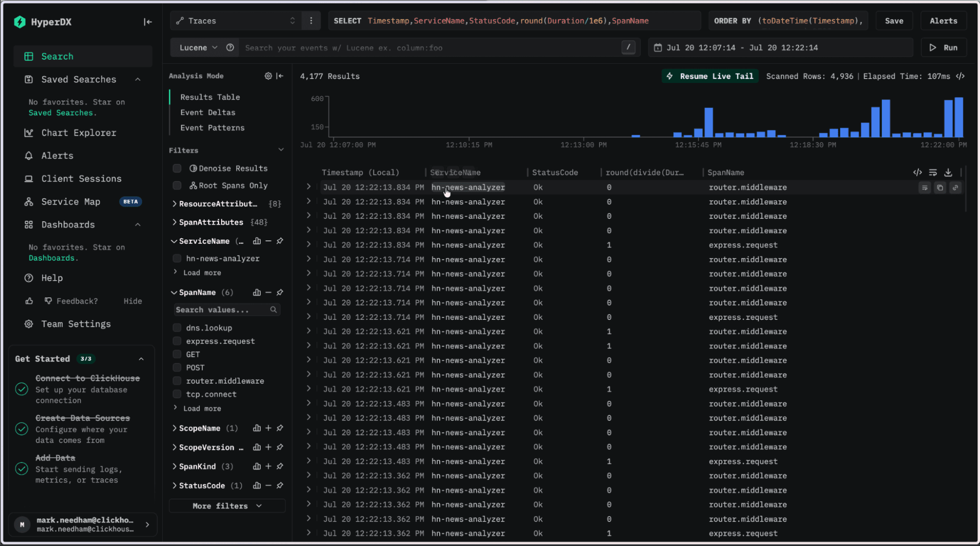Open the Lucene query language dropdown
Image resolution: width=980 pixels, height=546 pixels.
(198, 48)
